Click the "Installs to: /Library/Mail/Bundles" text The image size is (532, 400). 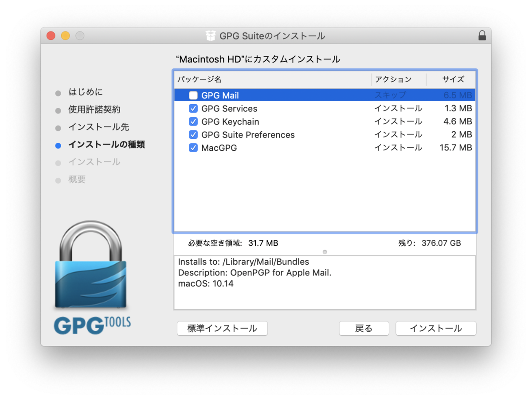pyautogui.click(x=243, y=262)
